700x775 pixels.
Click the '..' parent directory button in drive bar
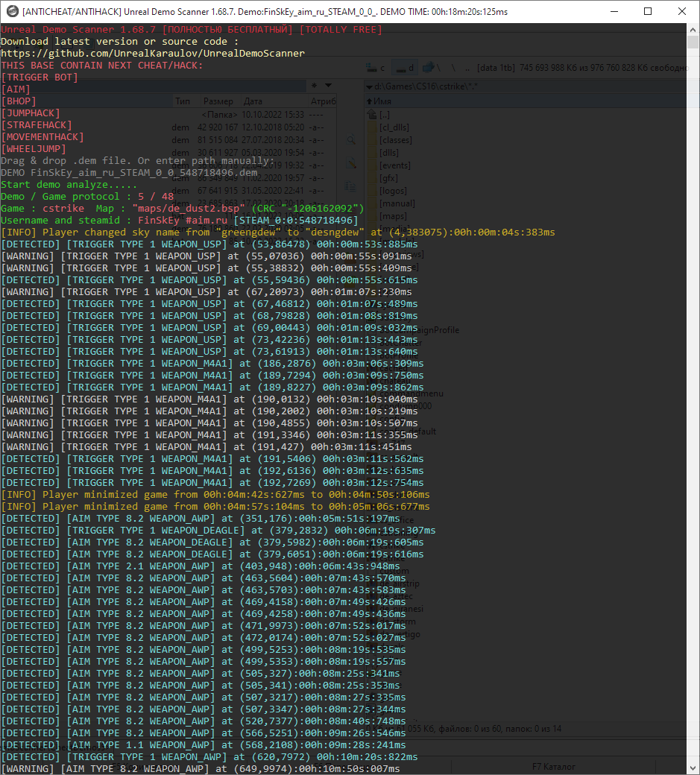[x=467, y=68]
